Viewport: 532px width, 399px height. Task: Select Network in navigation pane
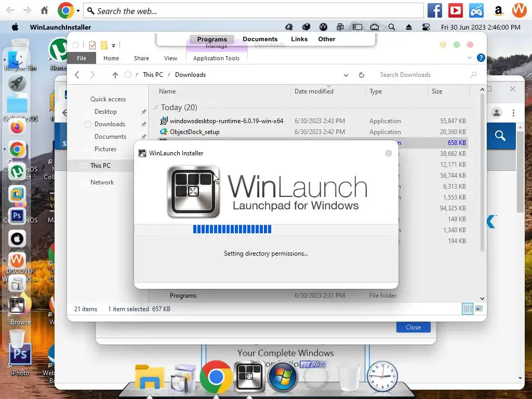[102, 182]
